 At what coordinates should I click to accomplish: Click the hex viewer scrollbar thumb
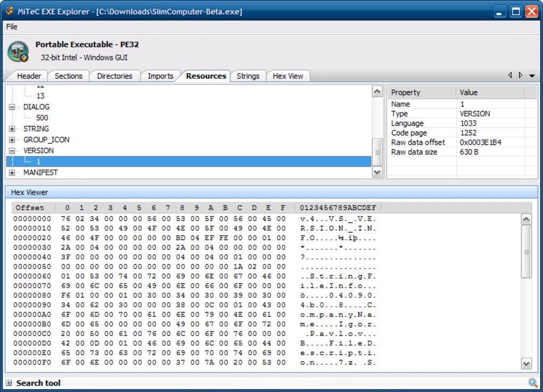coord(526,251)
